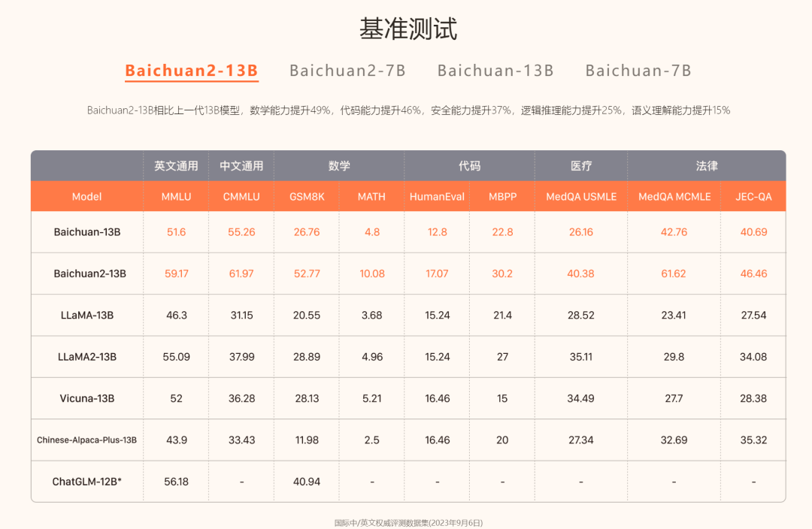Click the 32.69 MedQA MCMLE score
The width and height of the screenshot is (812, 529).
tap(674, 440)
